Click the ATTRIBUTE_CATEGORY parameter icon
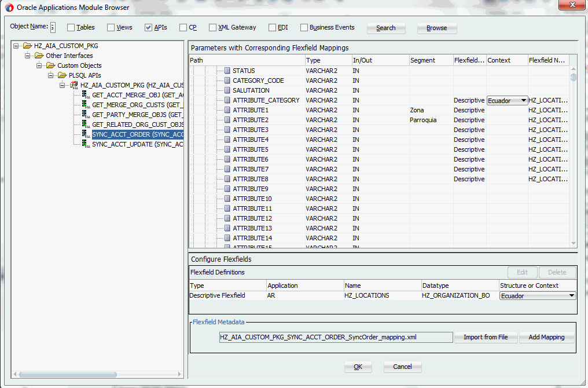 (227, 100)
